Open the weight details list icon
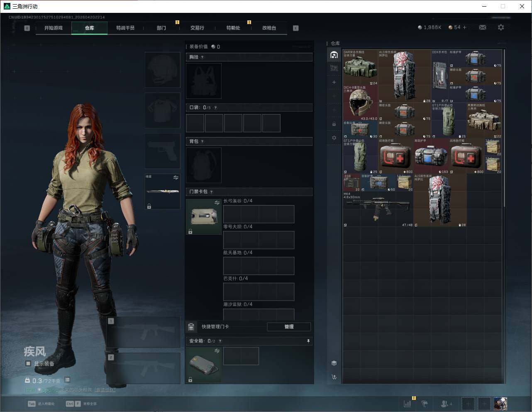Viewport: 532px width, 412px height. click(67, 380)
